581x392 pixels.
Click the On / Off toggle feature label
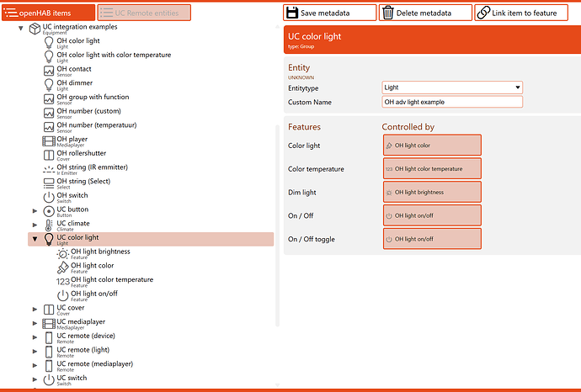[312, 239]
